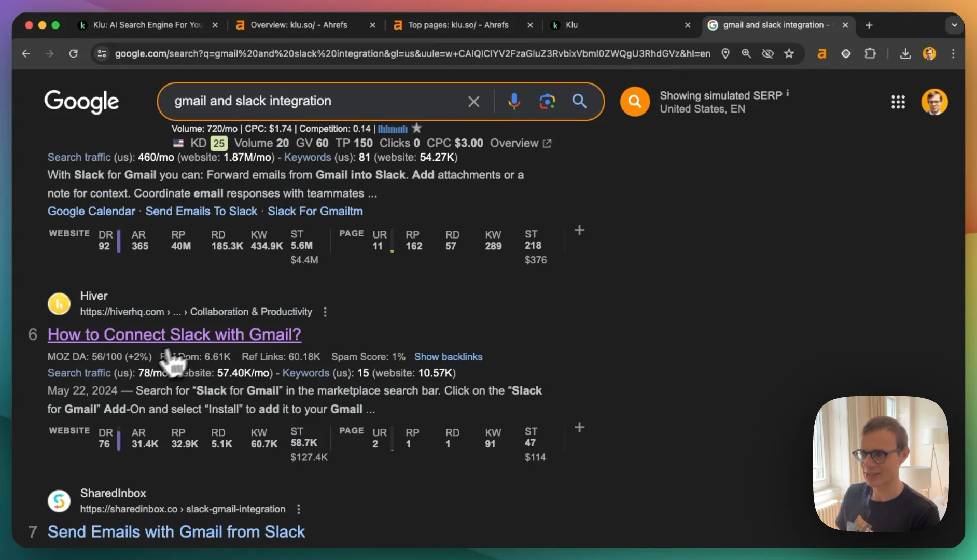977x560 pixels.
Task: Open the orange Ahrefs SERP search icon
Action: point(635,102)
